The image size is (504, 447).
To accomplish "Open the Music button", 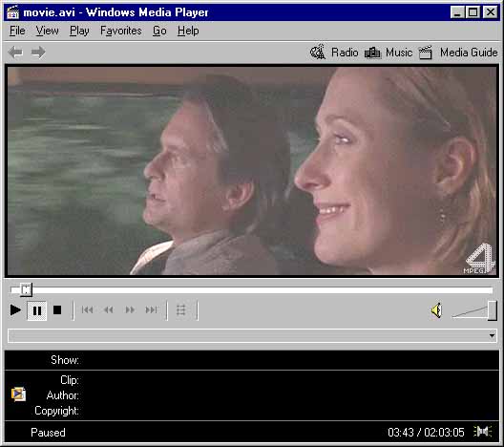I will [388, 53].
